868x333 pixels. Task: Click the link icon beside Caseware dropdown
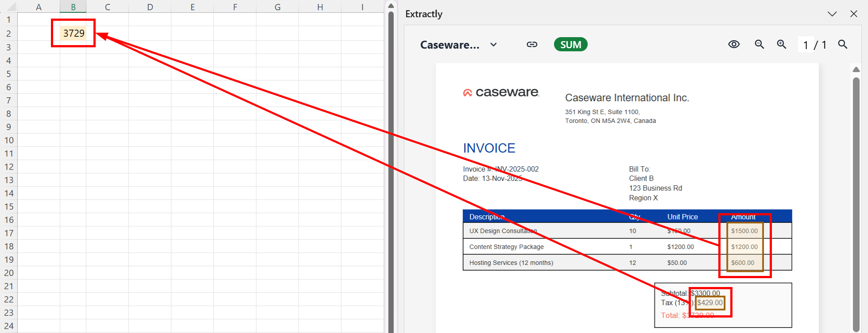(x=532, y=45)
